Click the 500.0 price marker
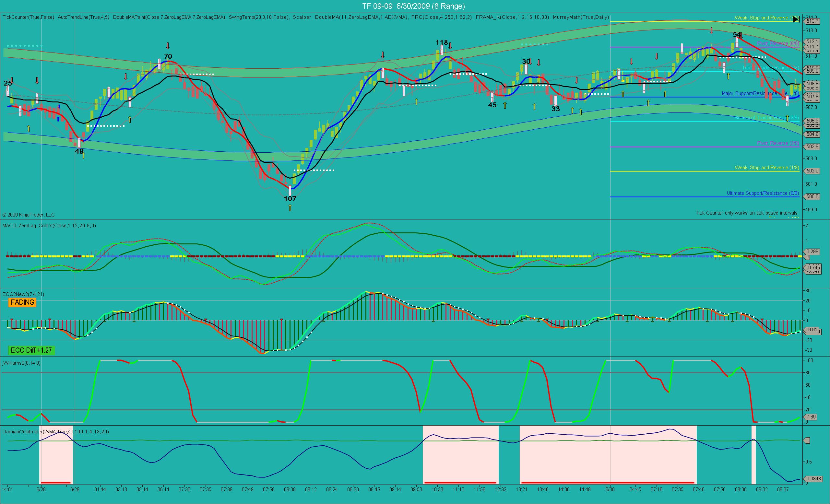Image resolution: width=830 pixels, height=504 pixels. pos(812,197)
